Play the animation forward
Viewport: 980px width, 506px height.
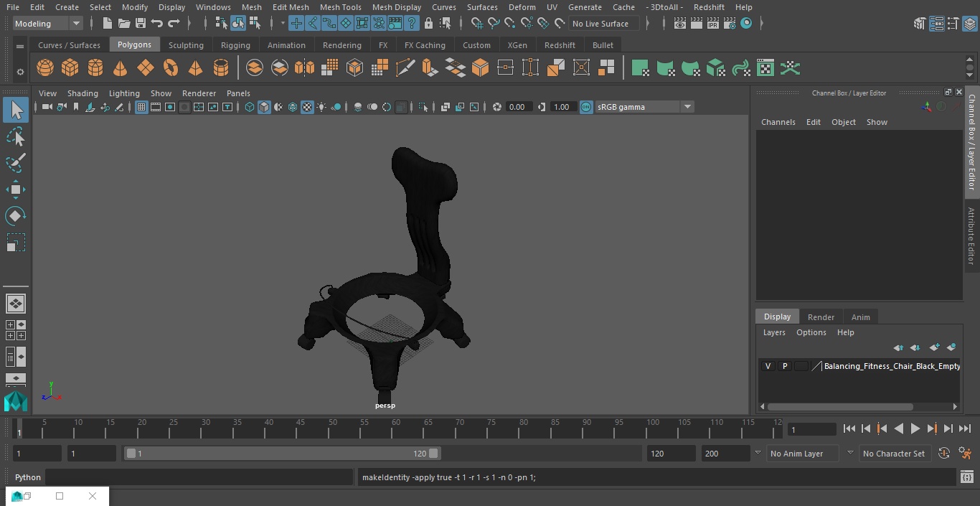coord(915,429)
